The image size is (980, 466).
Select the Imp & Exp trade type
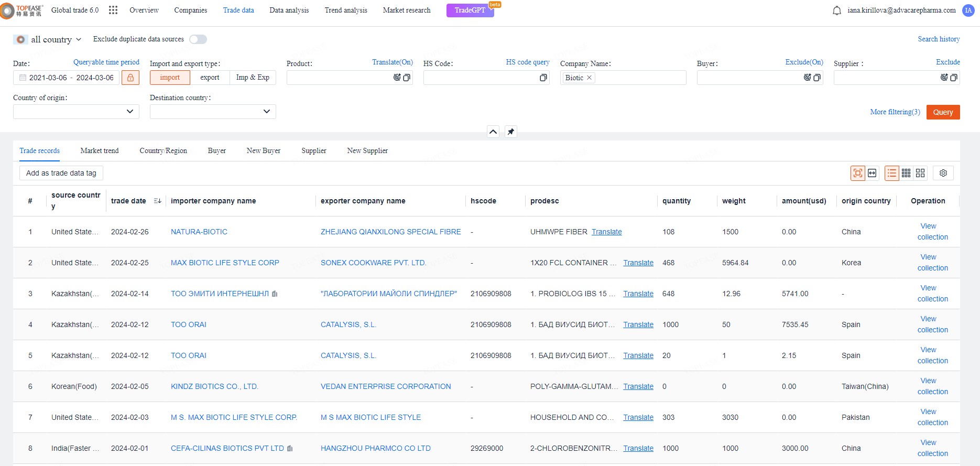point(253,78)
